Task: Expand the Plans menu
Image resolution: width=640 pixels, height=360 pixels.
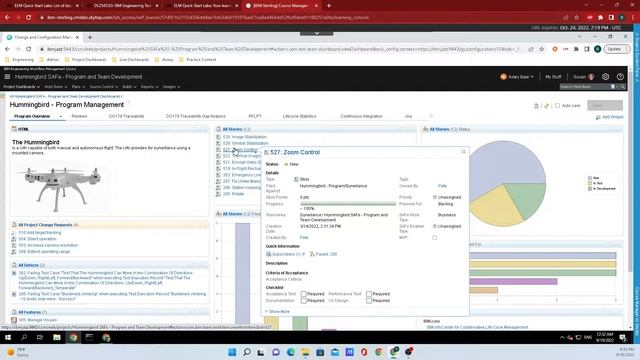Action: point(78,87)
